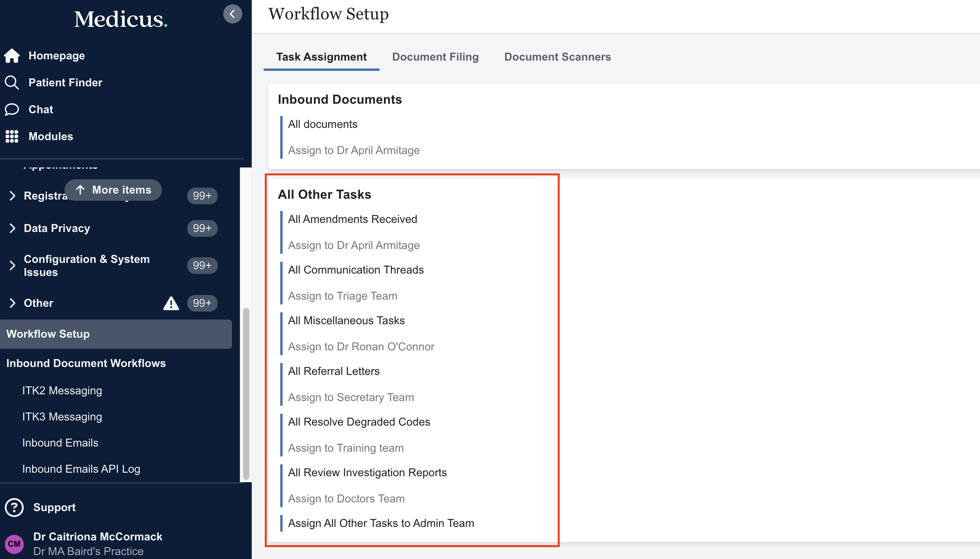The height and width of the screenshot is (559, 980).
Task: Open the Document Scanners tab
Action: click(x=557, y=57)
